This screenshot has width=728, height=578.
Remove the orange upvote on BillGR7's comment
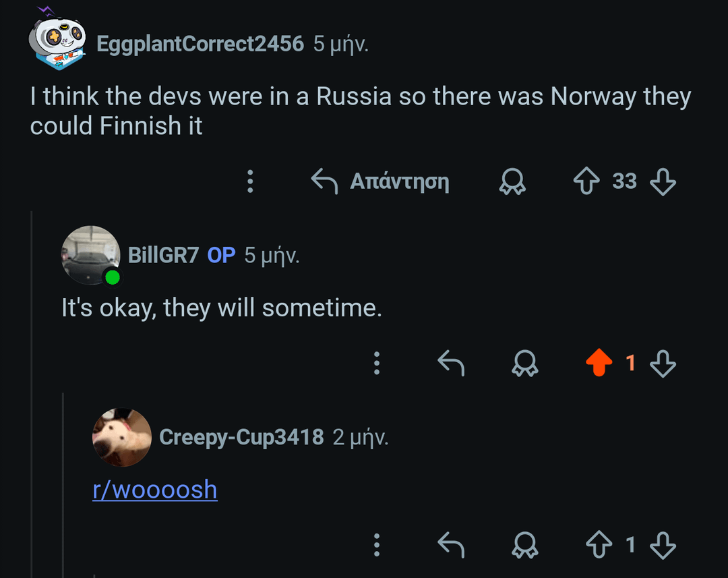599,362
